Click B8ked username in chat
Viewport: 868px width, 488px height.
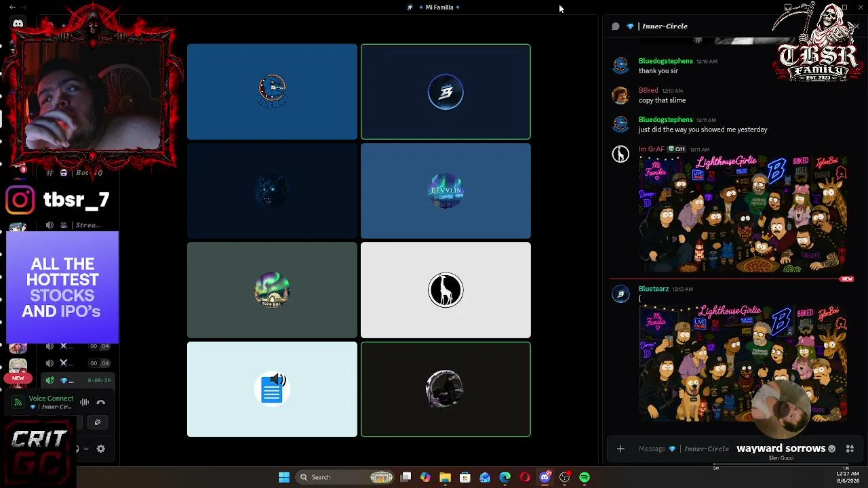click(648, 90)
